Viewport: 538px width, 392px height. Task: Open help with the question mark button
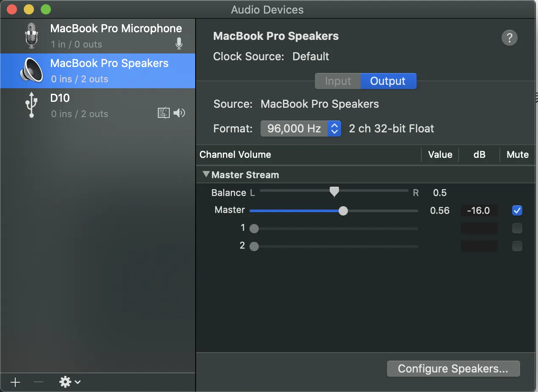509,37
